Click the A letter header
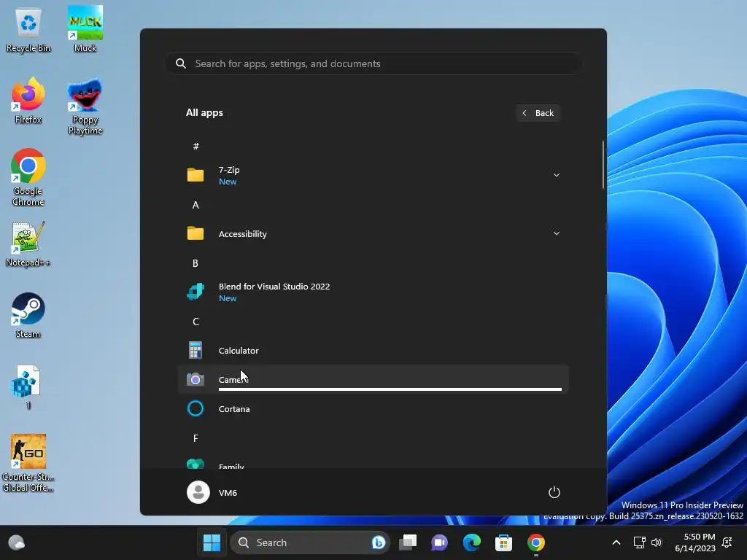Screen dimensions: 747x560 click(x=196, y=205)
